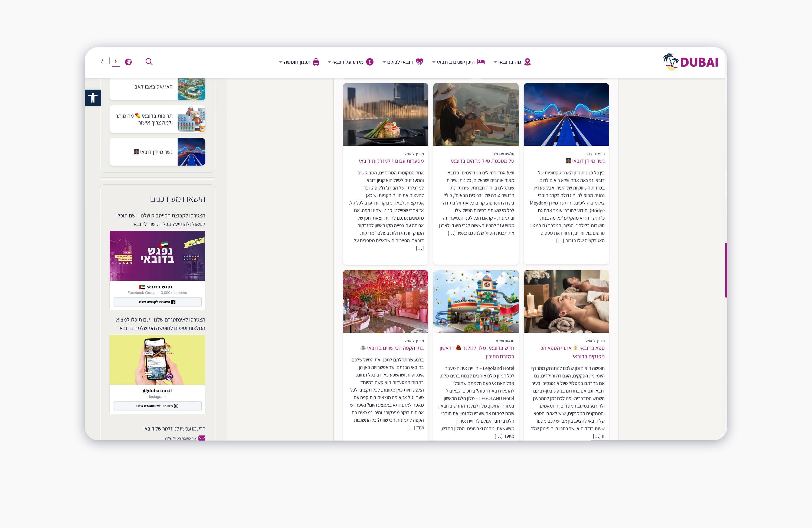Open article 'חדש בדובאי! מלון לגולנד' title
This screenshot has height=528, width=812.
(x=477, y=352)
